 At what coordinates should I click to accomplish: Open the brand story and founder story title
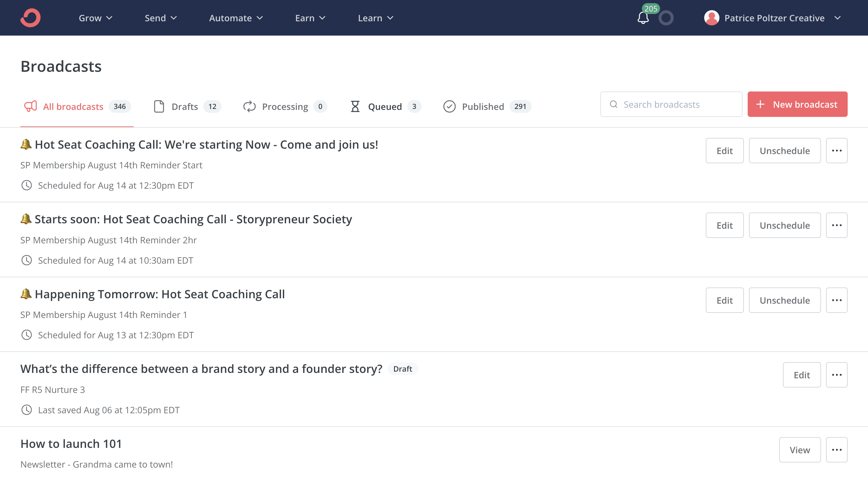click(x=201, y=369)
